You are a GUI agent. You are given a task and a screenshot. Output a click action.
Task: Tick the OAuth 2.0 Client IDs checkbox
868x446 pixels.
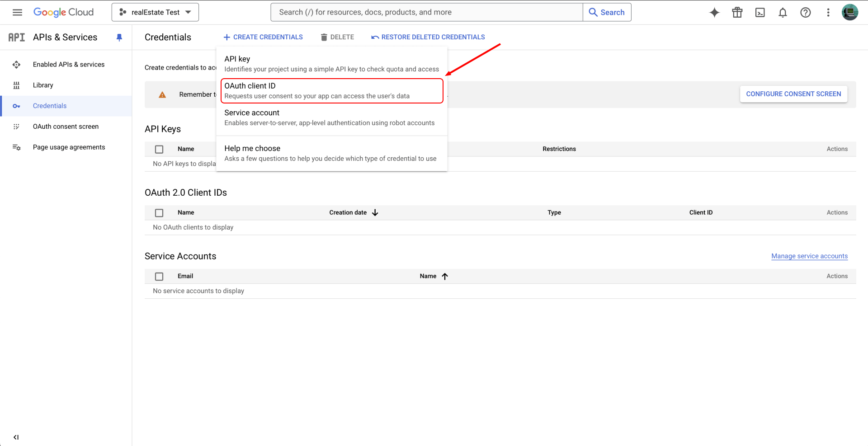pyautogui.click(x=159, y=213)
